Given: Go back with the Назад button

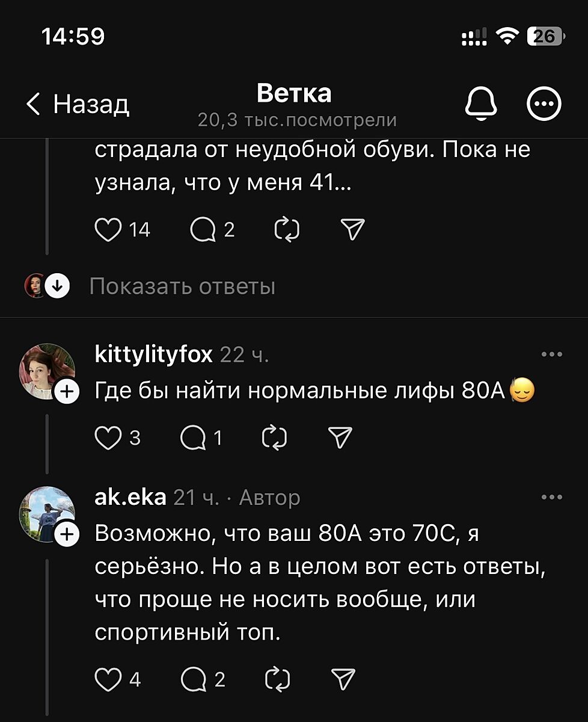Looking at the screenshot, I should click(78, 105).
